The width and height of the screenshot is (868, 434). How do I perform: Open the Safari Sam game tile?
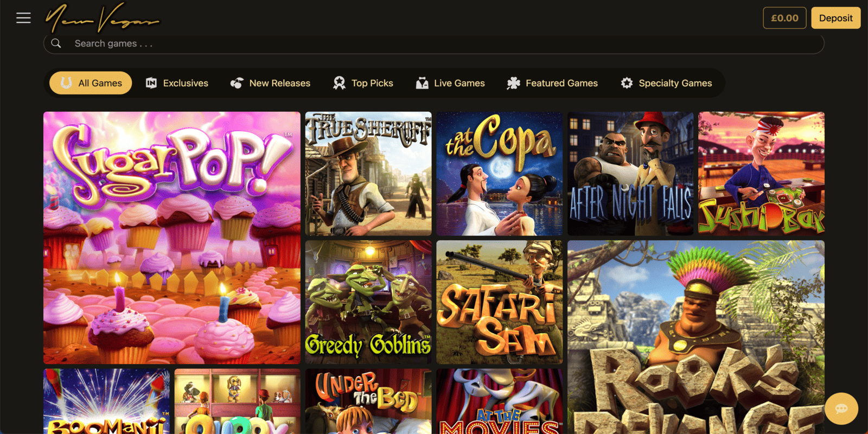[500, 302]
